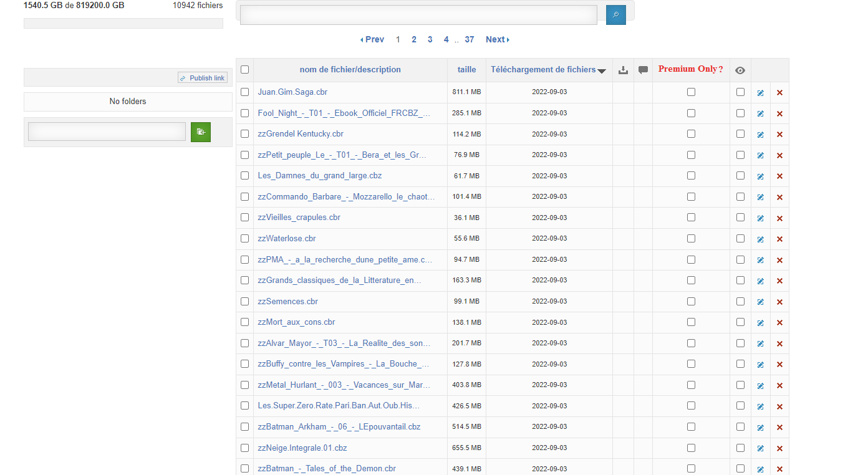This screenshot has width=868, height=475.
Task: Edit the zzWaterlose.cbr file
Action: pos(761,239)
